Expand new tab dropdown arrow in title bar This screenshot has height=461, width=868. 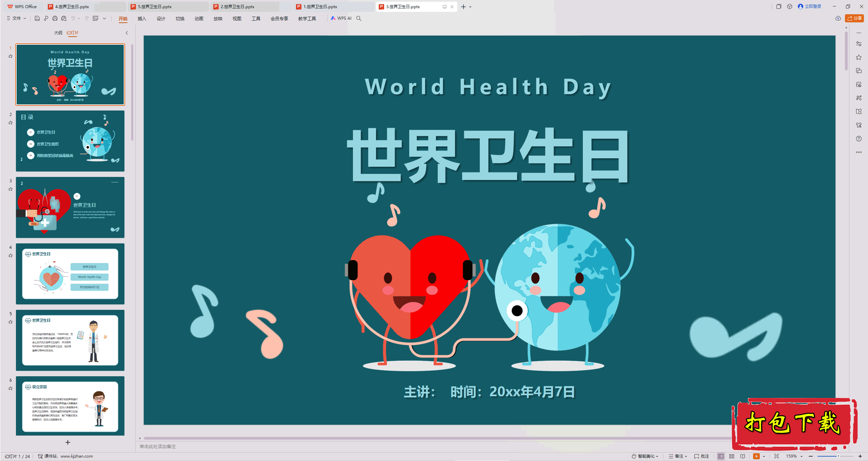click(471, 6)
